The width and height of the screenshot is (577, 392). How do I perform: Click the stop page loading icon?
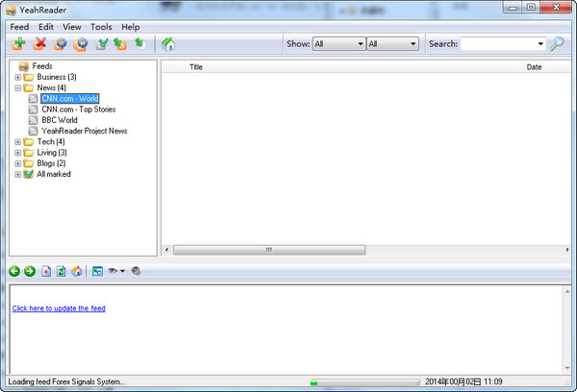[x=47, y=271]
